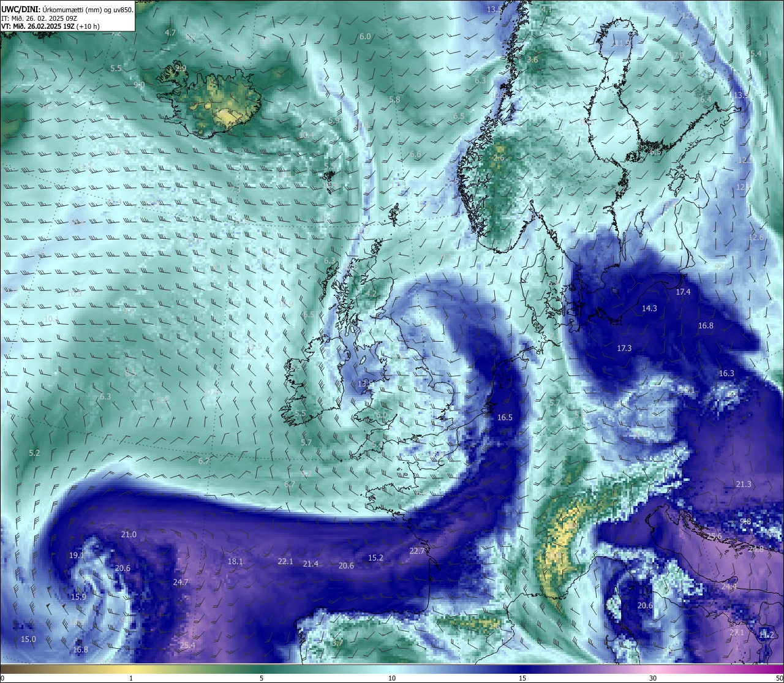Click the '30' tick label on the color scale
784x683 pixels.
click(x=653, y=678)
